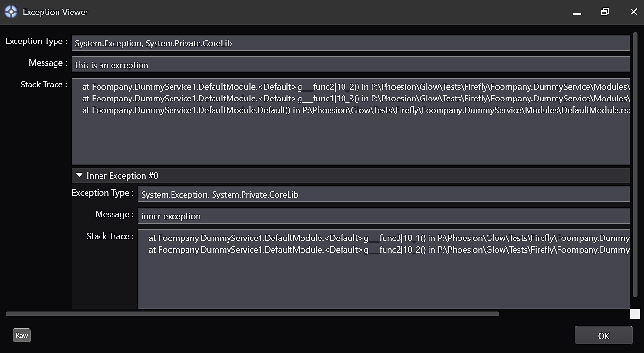Screen dimensions: 644x353
Task: Click the inner 'Stack Trace :' label
Action: [x=110, y=236]
